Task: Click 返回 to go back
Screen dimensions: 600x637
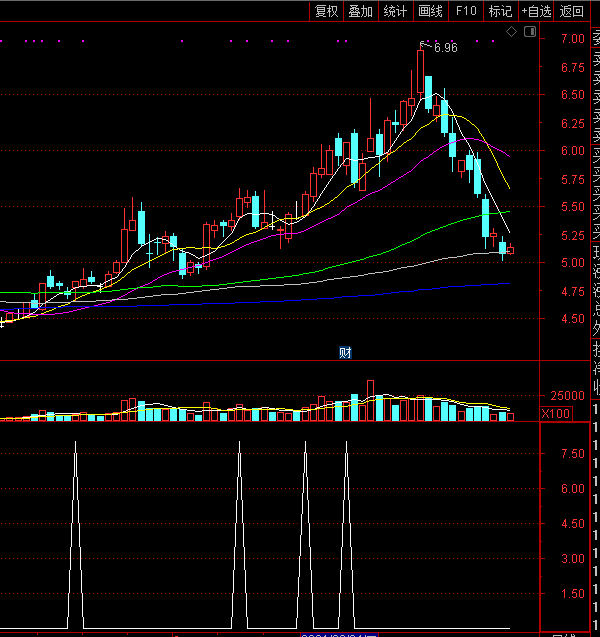Action: pos(571,11)
